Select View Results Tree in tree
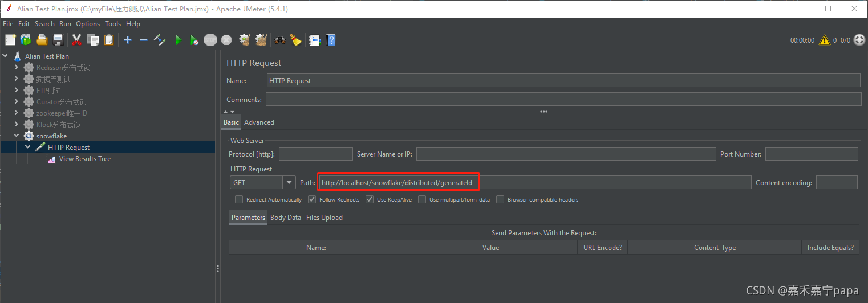The height and width of the screenshot is (303, 868). coord(85,159)
